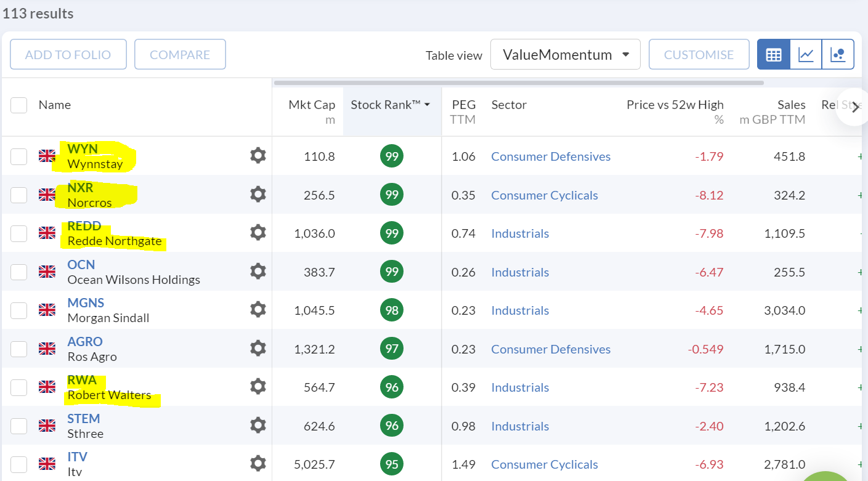
Task: Click market cap value 5,025.7
Action: [315, 464]
